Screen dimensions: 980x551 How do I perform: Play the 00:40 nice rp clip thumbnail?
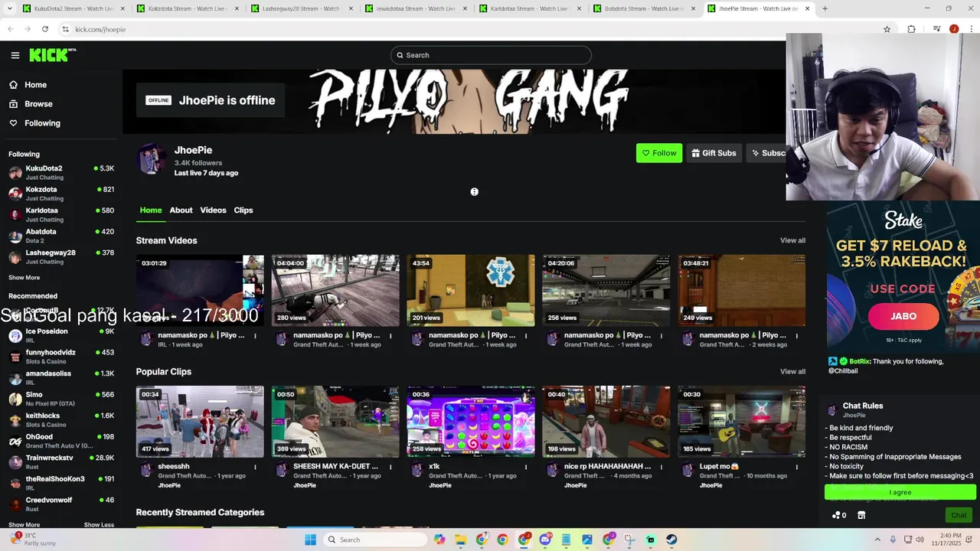[606, 422]
